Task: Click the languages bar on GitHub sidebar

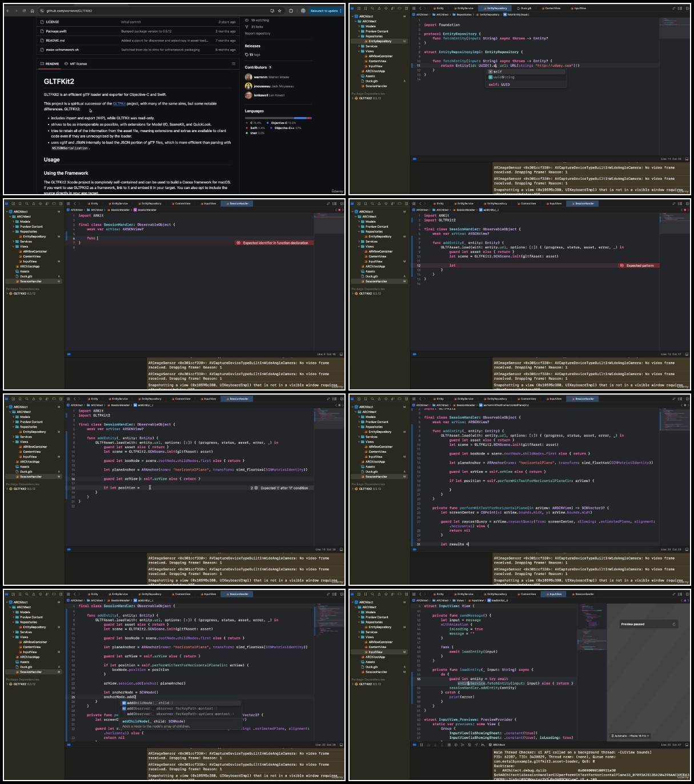Action: (278, 118)
